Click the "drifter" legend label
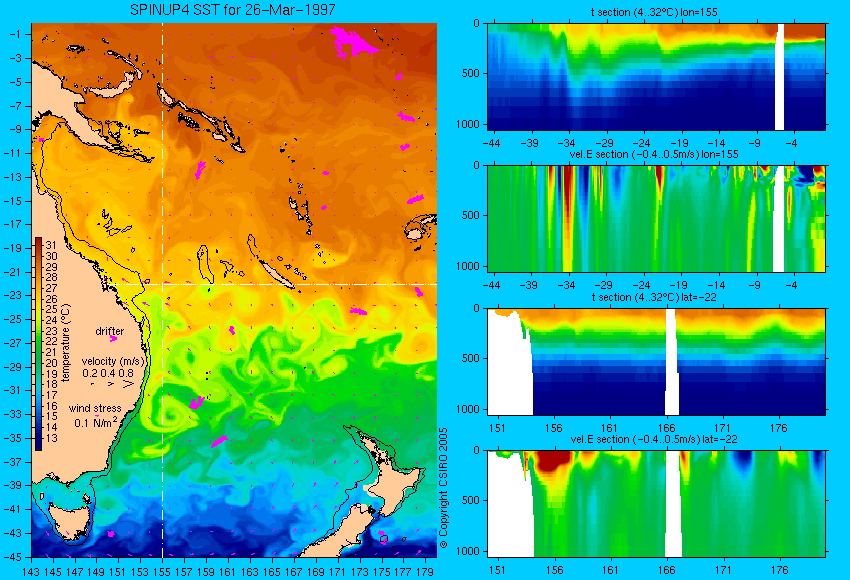 pyautogui.click(x=110, y=331)
